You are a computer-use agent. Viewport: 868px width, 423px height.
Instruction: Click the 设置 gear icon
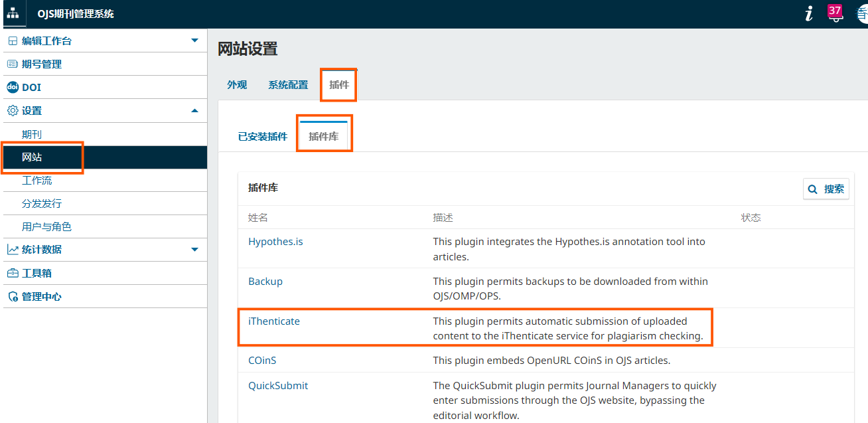click(13, 111)
